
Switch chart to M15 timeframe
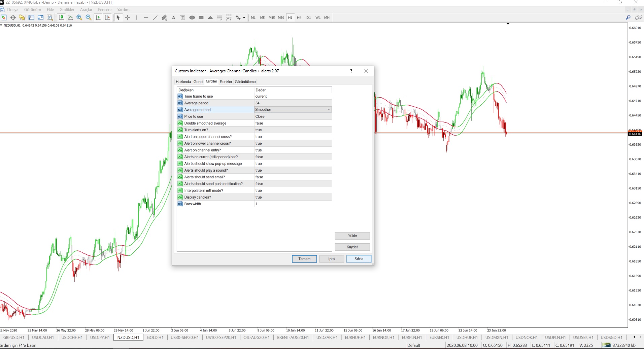(272, 18)
